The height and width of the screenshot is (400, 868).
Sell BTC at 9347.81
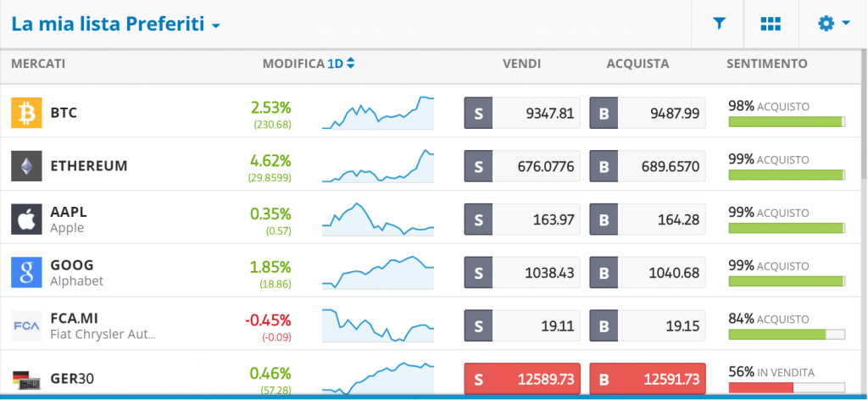[x=522, y=113]
